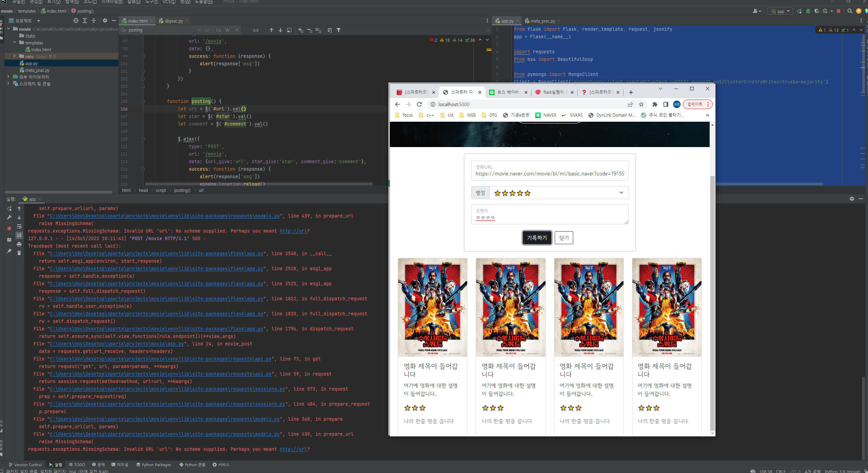The image size is (868, 473).
Task: Click the red Stop icon in Run panel
Action: (9, 228)
